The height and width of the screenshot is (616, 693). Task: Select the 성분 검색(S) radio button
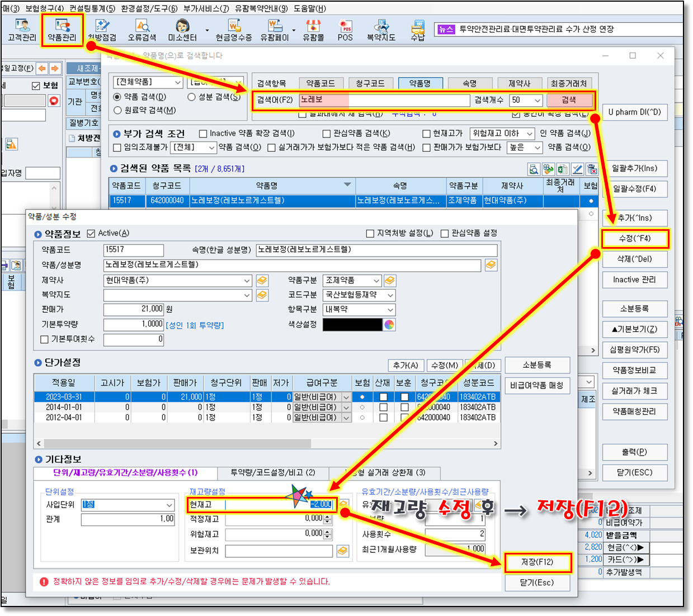coord(191,97)
